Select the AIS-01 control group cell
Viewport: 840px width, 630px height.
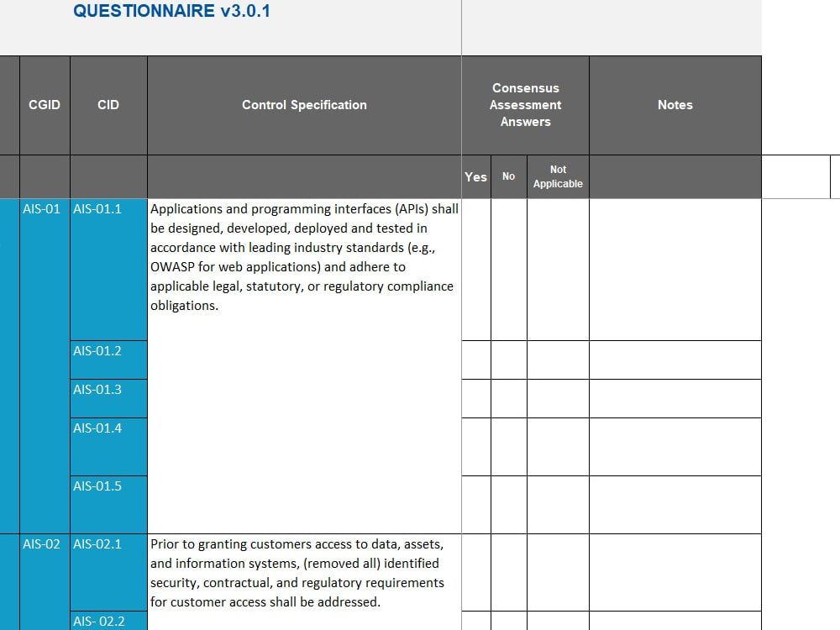[x=45, y=366]
